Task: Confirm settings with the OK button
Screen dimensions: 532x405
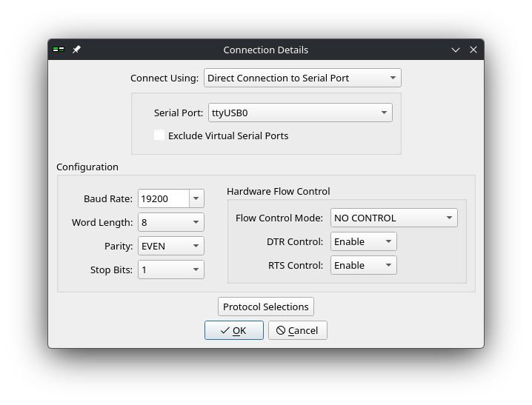Action: point(233,330)
